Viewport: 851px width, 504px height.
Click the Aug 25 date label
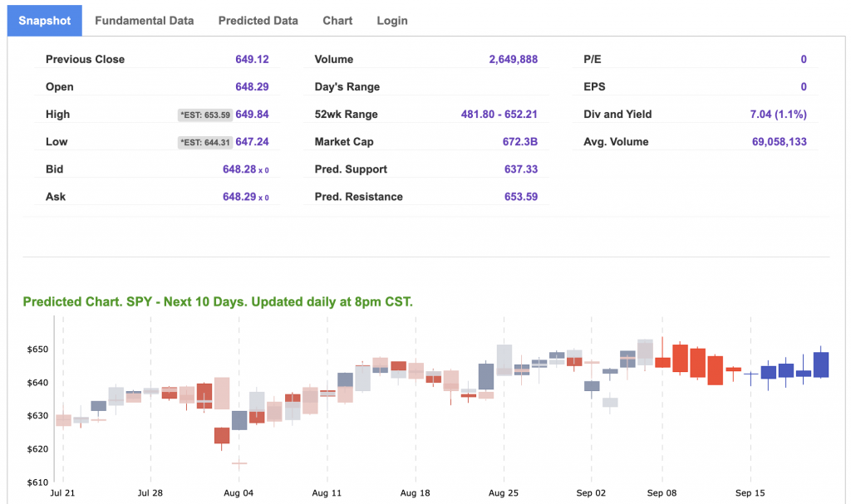504,493
